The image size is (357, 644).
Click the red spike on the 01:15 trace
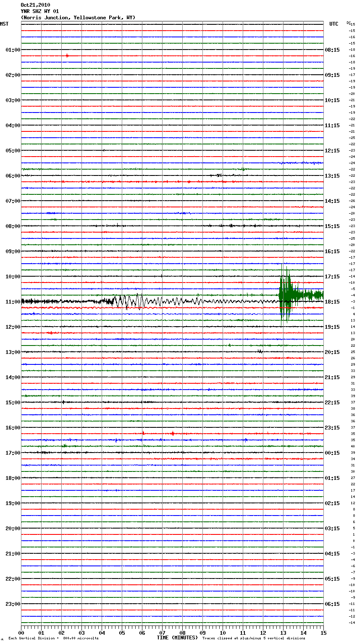[67, 55]
